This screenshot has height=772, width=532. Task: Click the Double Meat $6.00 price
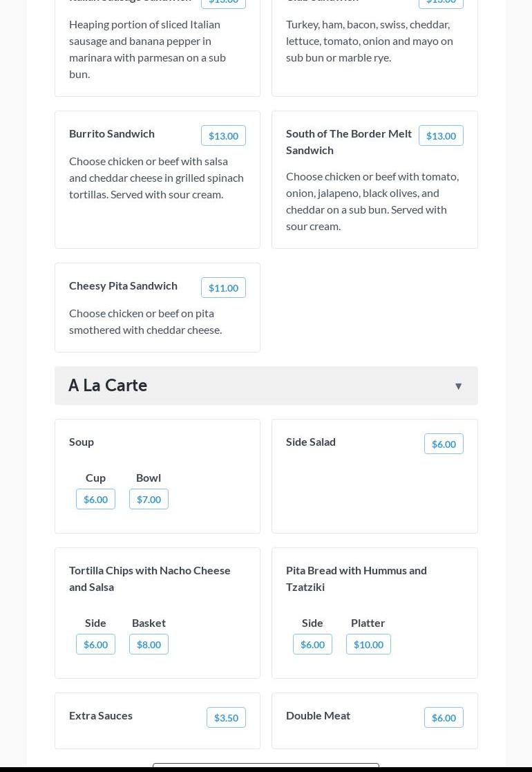pos(444,717)
